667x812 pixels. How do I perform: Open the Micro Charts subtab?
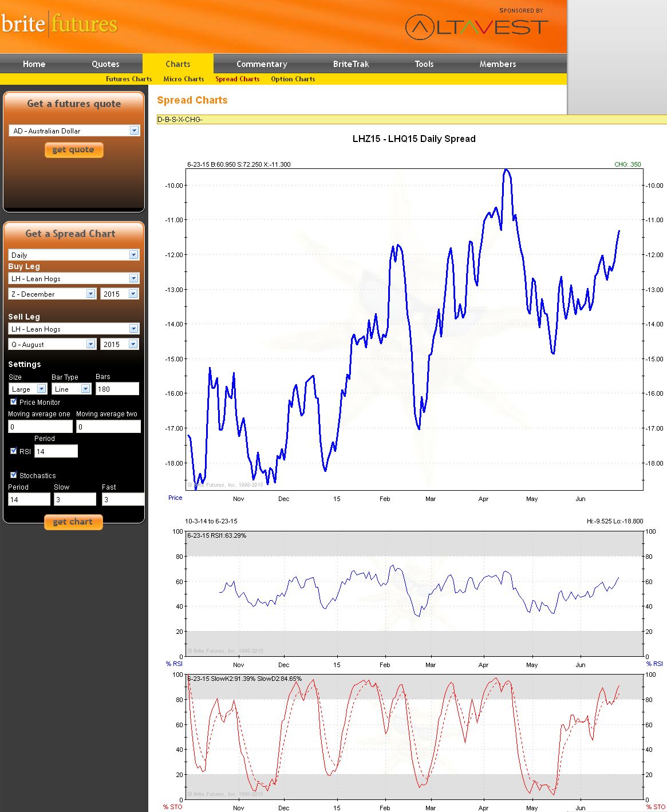coord(184,79)
